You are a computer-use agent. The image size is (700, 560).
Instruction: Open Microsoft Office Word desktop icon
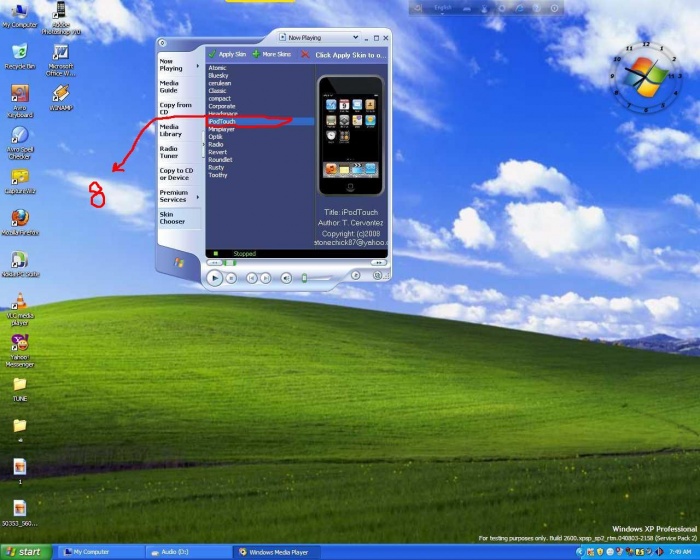pyautogui.click(x=61, y=60)
